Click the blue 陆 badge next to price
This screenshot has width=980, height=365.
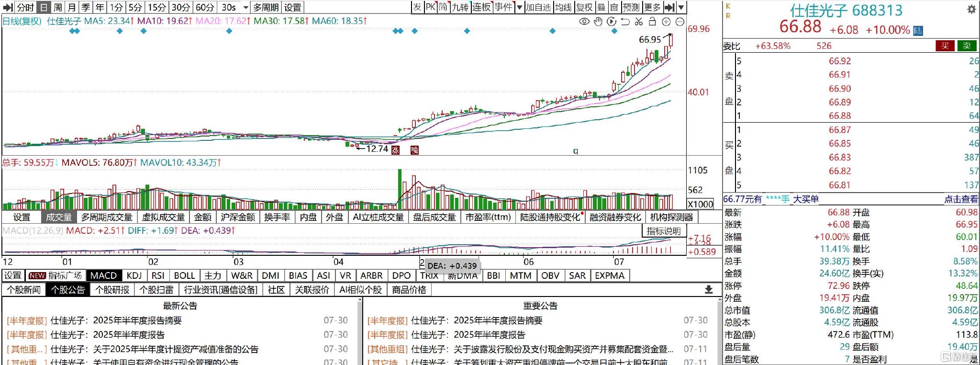coord(918,31)
